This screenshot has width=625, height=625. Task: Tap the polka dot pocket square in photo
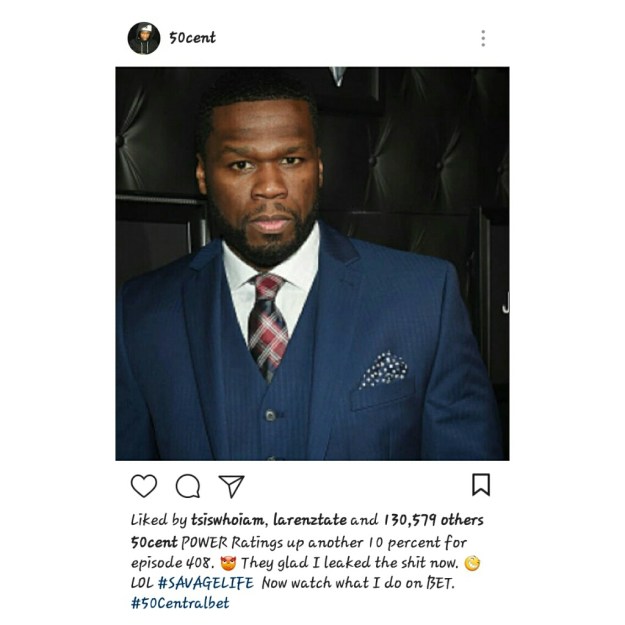[383, 369]
